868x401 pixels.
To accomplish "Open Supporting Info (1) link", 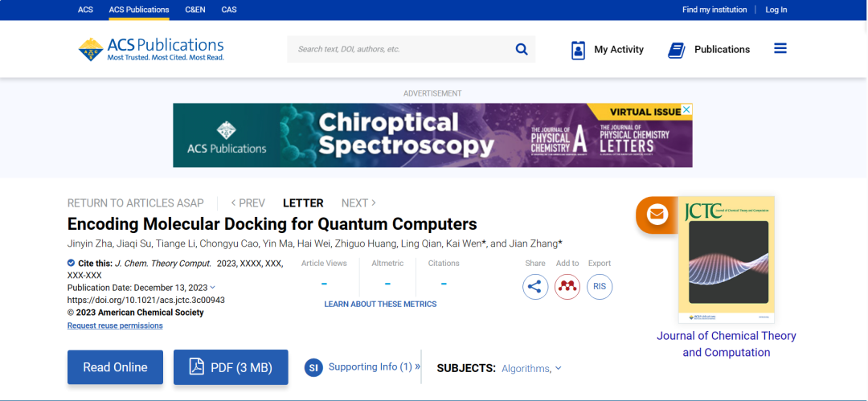I will point(375,366).
